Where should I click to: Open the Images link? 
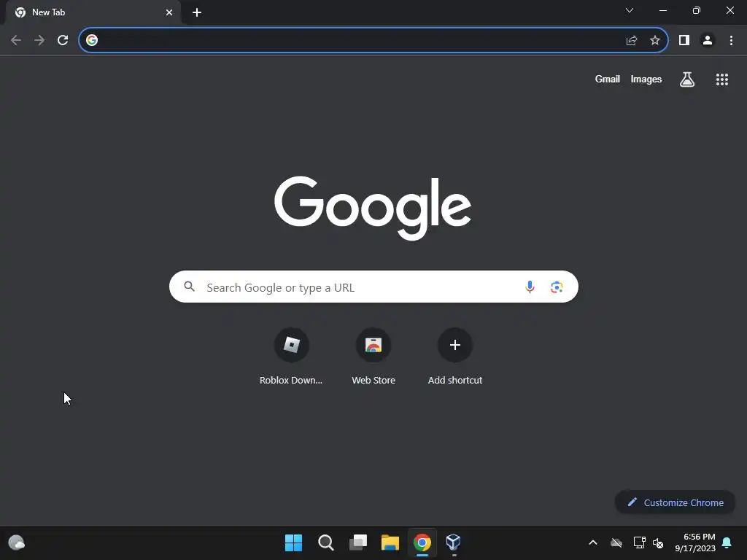coord(646,79)
